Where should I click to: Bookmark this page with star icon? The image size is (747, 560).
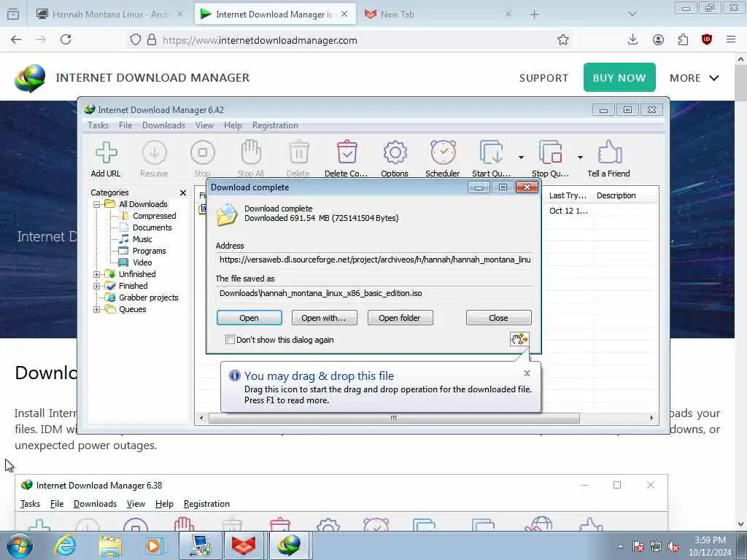coord(562,39)
